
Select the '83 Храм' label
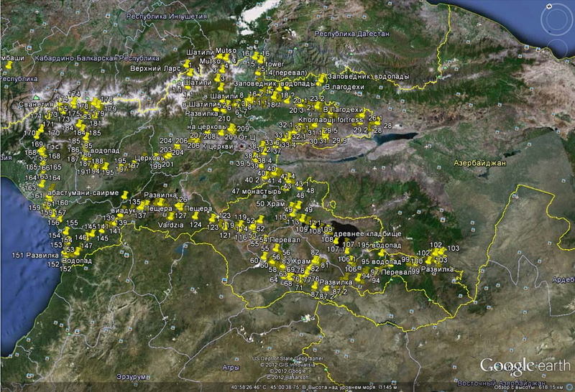tap(297, 261)
